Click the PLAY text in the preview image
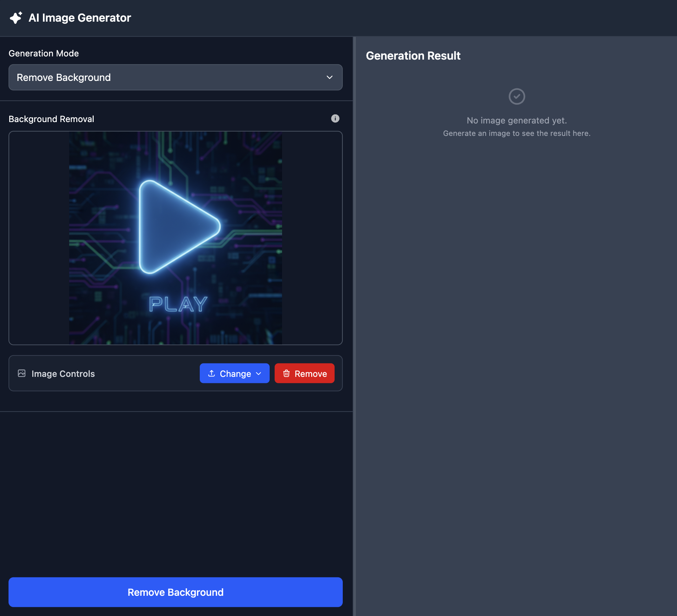The width and height of the screenshot is (677, 616). 178,304
